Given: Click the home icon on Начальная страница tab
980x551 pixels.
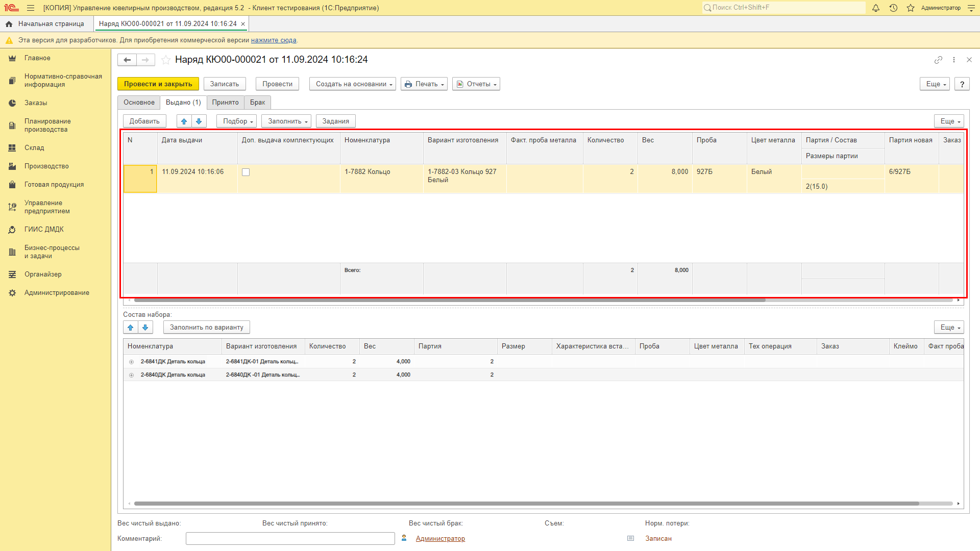Looking at the screenshot, I should pos(9,24).
